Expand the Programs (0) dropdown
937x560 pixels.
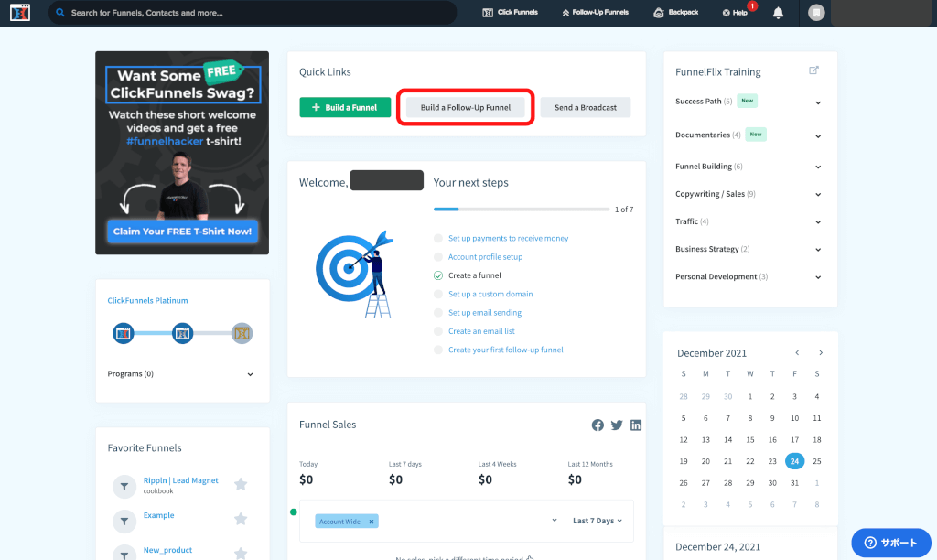pos(250,374)
